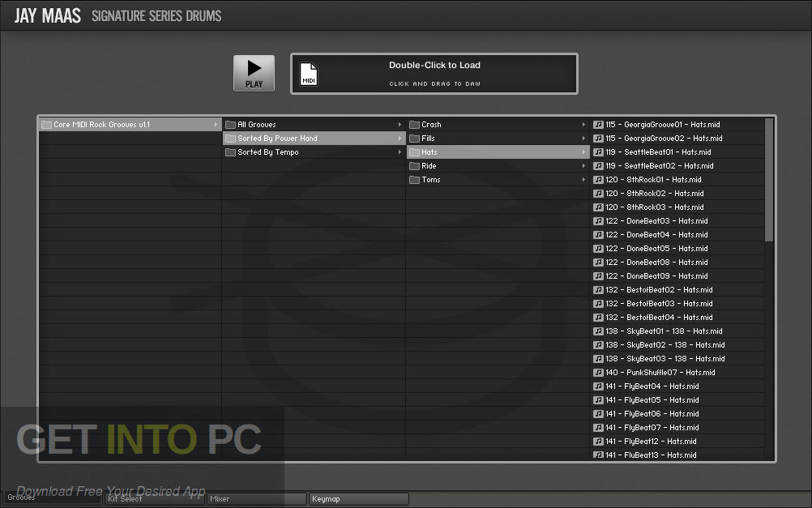Viewport: 812px width, 508px height.
Task: Select 122 - DoneBeat05 - Hats.mid
Action: pos(677,249)
